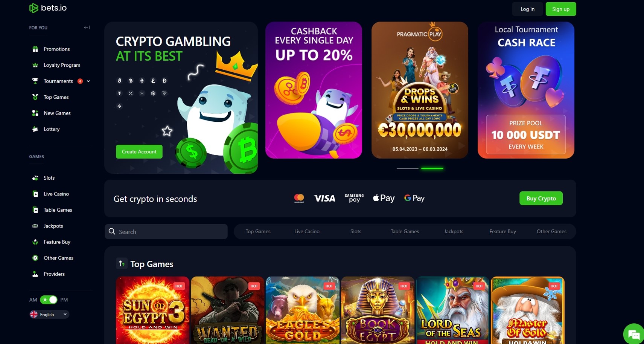Image resolution: width=644 pixels, height=344 pixels.
Task: Click the Create Account button
Action: click(x=139, y=151)
